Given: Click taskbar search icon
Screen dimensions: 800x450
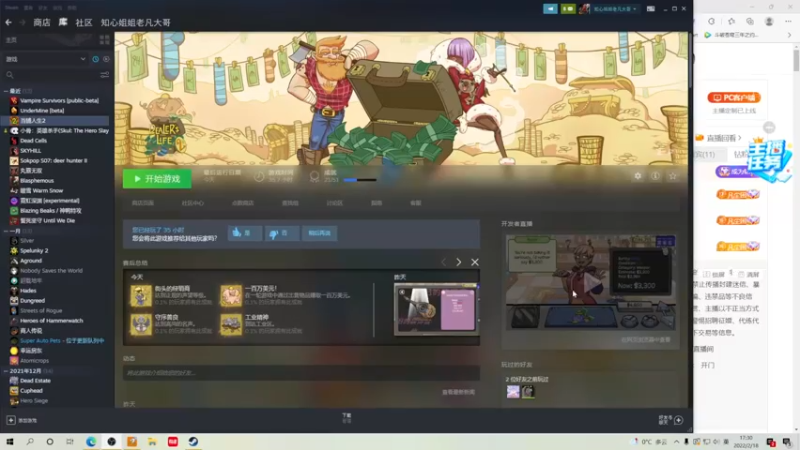Looking at the screenshot, I should pos(30,441).
